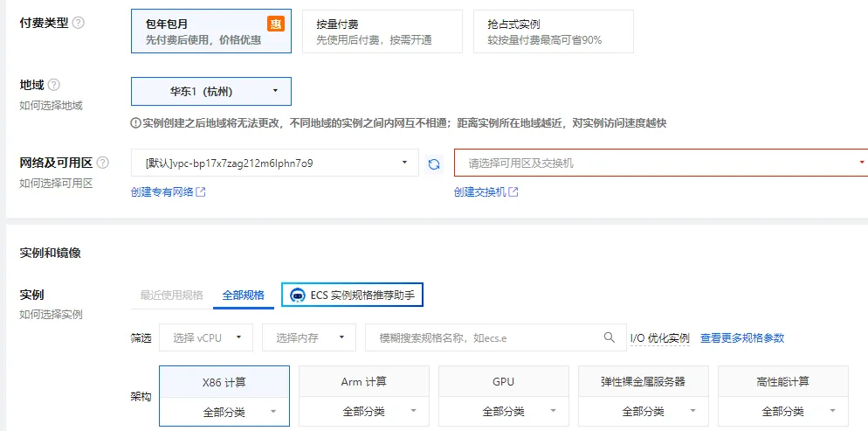Choose the X86 计算 architecture
868x431 pixels.
tap(224, 382)
